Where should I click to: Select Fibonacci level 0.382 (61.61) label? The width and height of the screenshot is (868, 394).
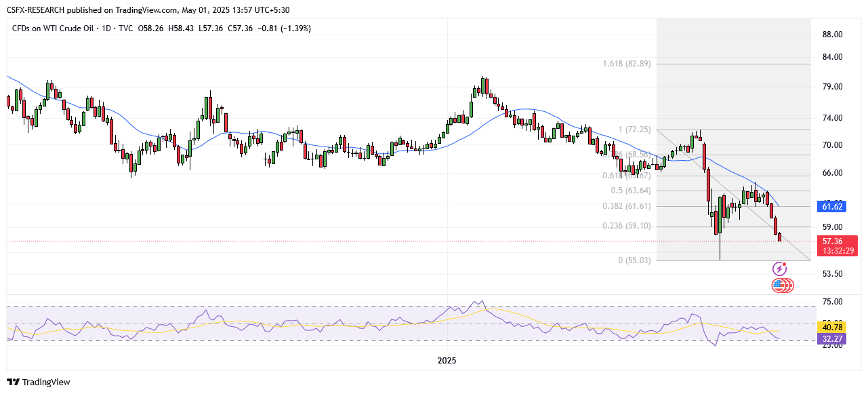tap(626, 206)
